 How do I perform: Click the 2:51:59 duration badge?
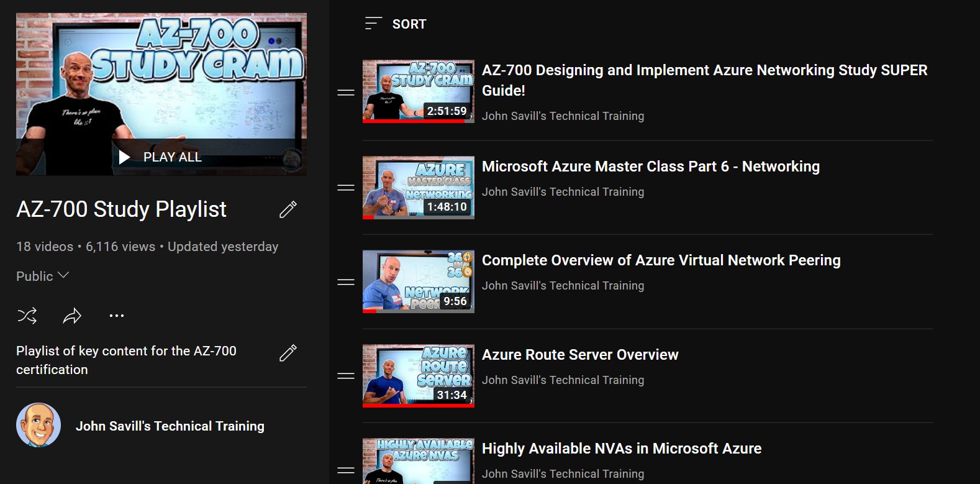coord(447,111)
